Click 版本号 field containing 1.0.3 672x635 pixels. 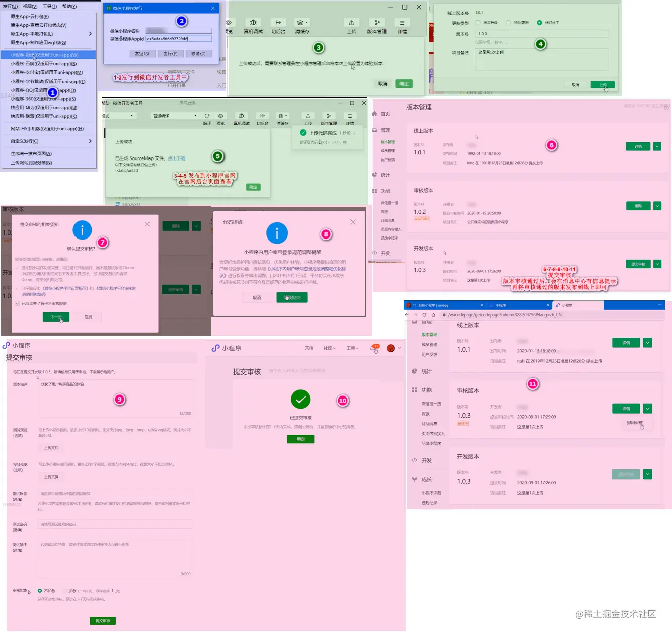pyautogui.click(x=542, y=34)
